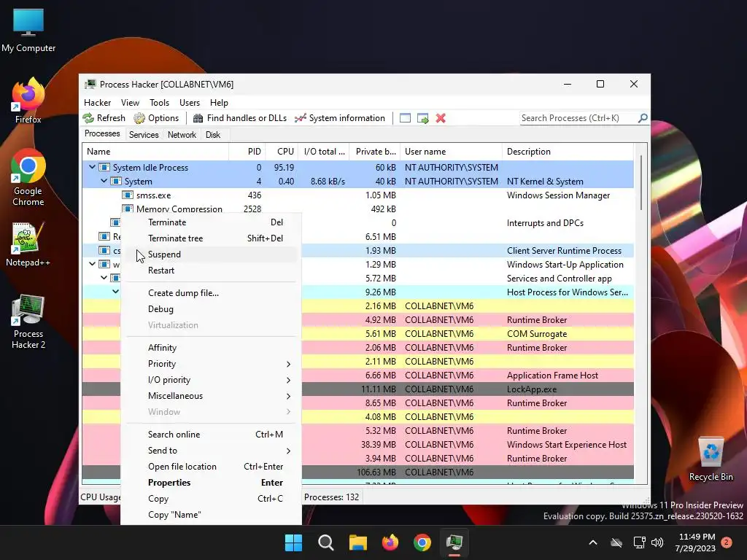Choose Search online menu entry
Screen dimensions: 747x560
(211, 435)
